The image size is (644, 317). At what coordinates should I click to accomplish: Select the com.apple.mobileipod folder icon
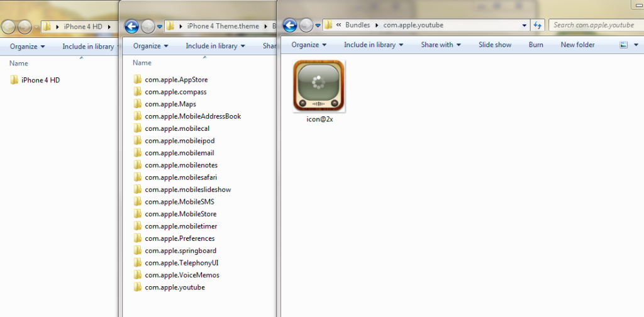tap(138, 140)
